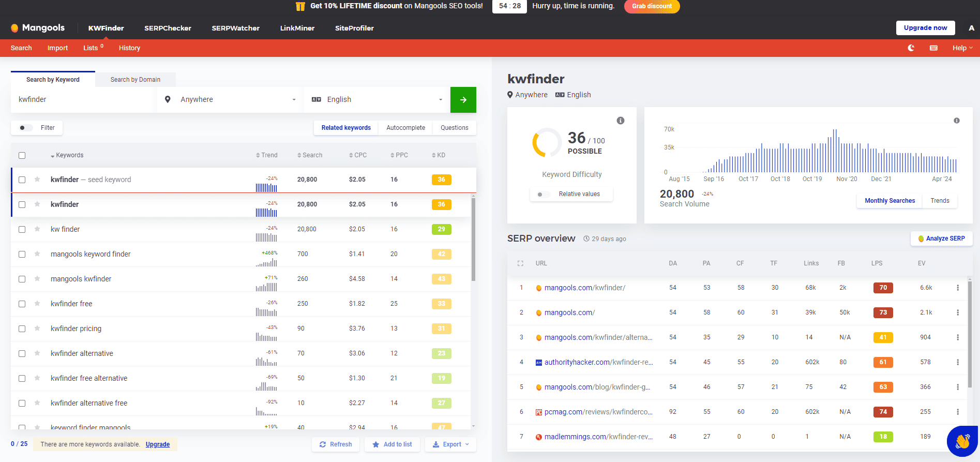Click Upgrade now button
This screenshot has width=980, height=462.
[925, 28]
